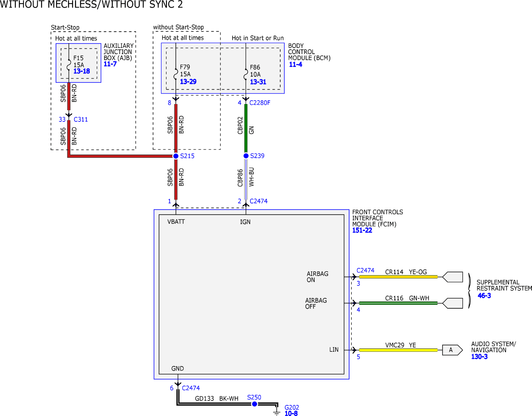The height and width of the screenshot is (416, 532).
Task: Follow the 11-7 Auxiliary Junction Box link
Action: click(110, 64)
